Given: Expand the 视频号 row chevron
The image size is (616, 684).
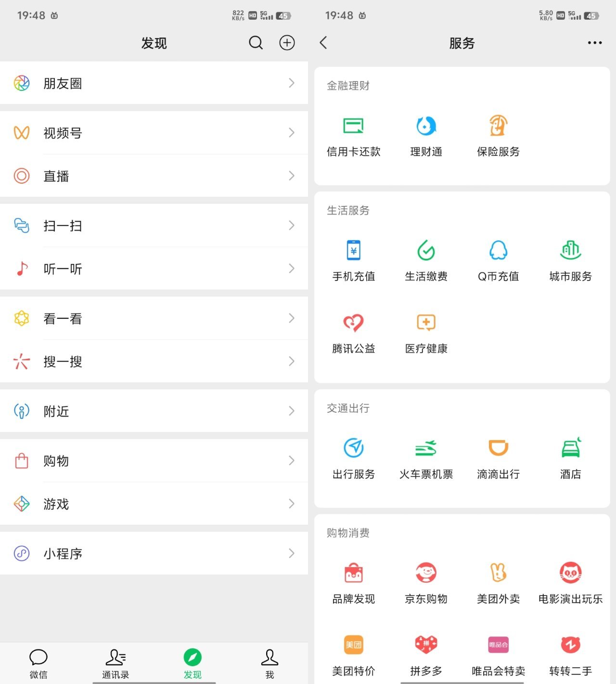Looking at the screenshot, I should [x=292, y=133].
